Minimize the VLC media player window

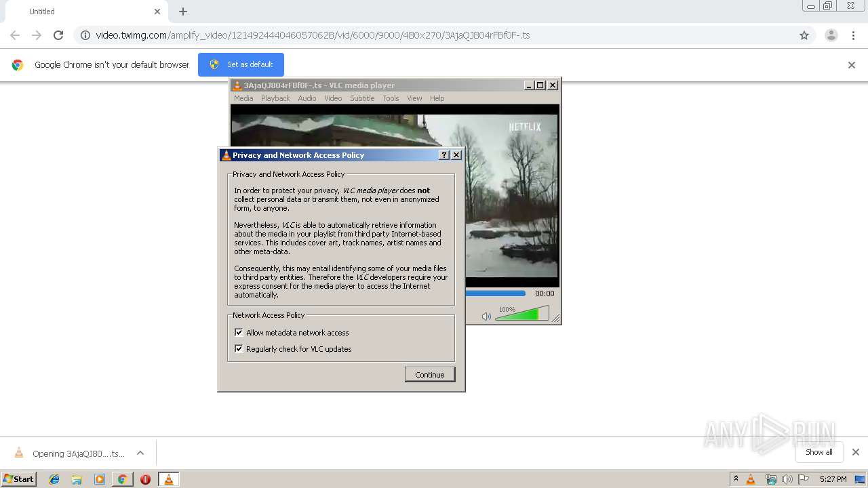pos(529,85)
